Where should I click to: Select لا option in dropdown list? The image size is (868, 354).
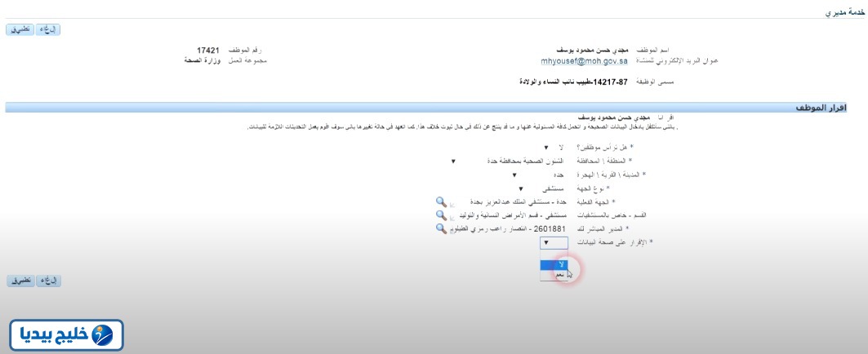[554, 265]
